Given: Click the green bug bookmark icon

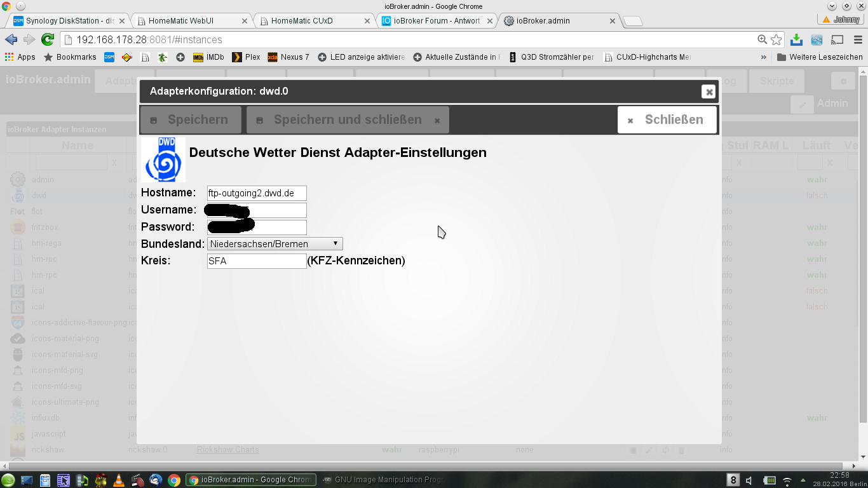Looking at the screenshot, I should click(163, 57).
